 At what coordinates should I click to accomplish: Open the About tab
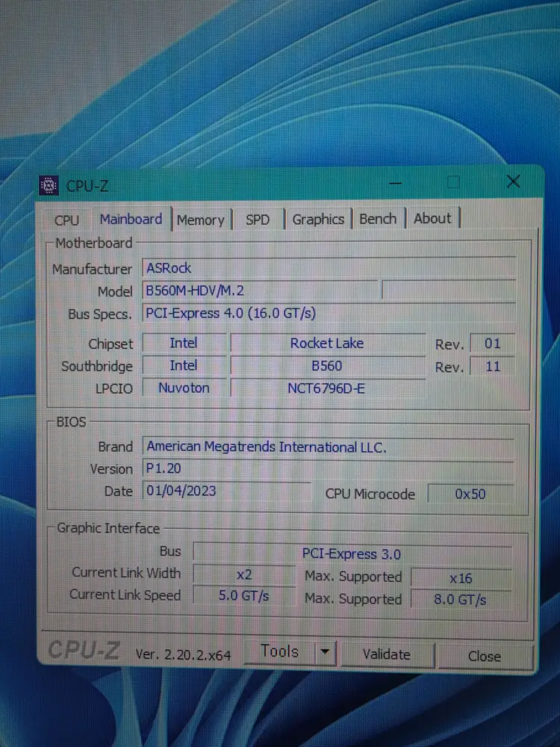click(x=432, y=218)
